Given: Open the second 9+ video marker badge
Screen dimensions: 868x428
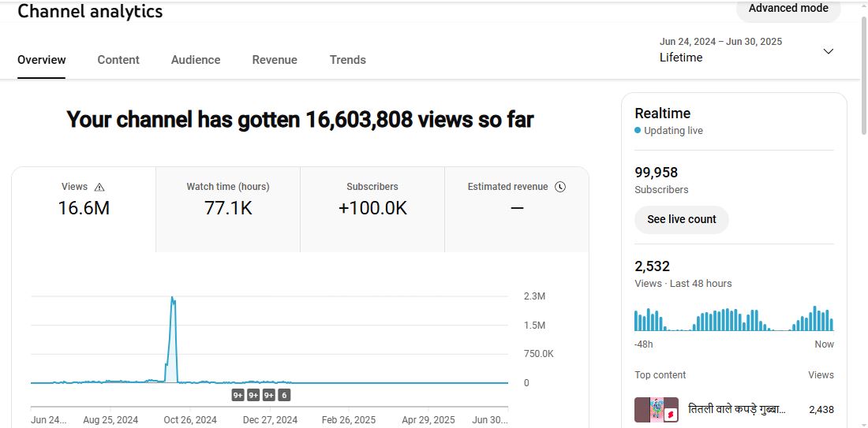Looking at the screenshot, I should pyautogui.click(x=253, y=396).
